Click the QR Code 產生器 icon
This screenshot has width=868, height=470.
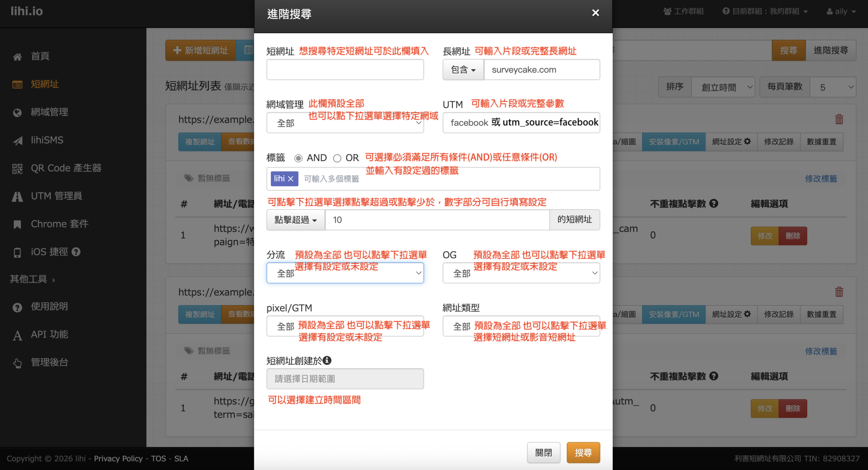[17, 168]
